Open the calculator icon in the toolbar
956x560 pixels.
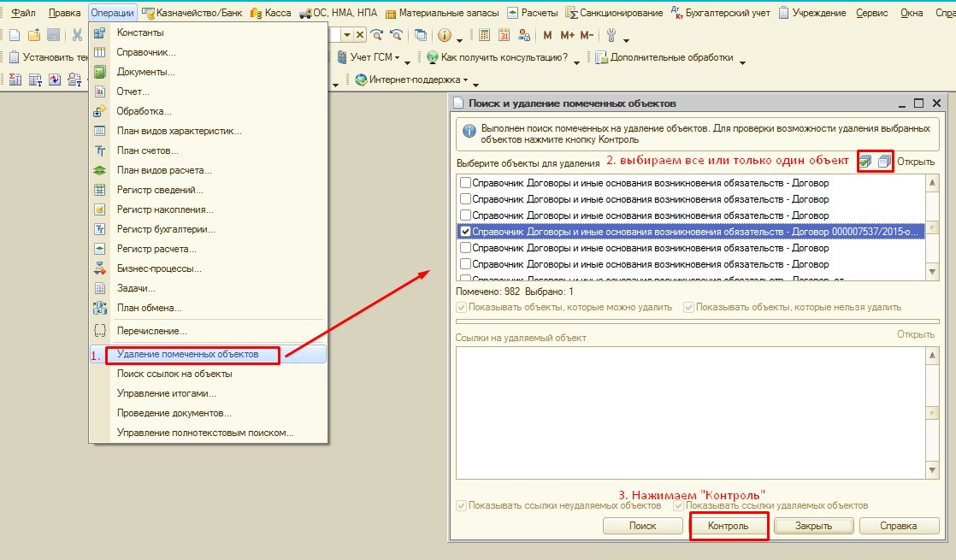click(485, 35)
